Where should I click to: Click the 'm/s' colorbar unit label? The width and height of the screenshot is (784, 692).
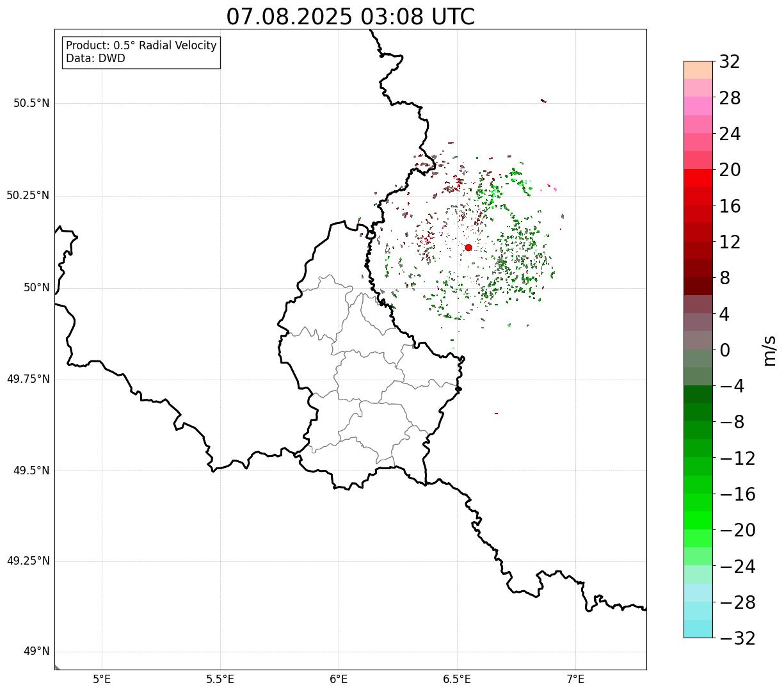pyautogui.click(x=769, y=350)
